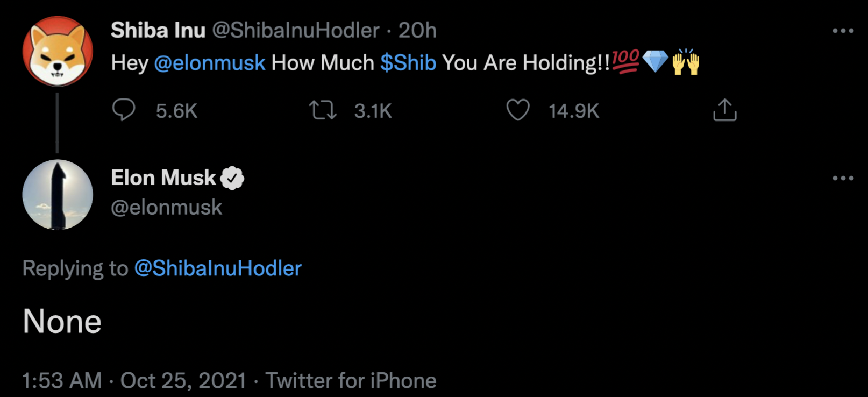The height and width of the screenshot is (397, 868).
Task: Click the @elonmusk handle under the name
Action: tap(166, 208)
